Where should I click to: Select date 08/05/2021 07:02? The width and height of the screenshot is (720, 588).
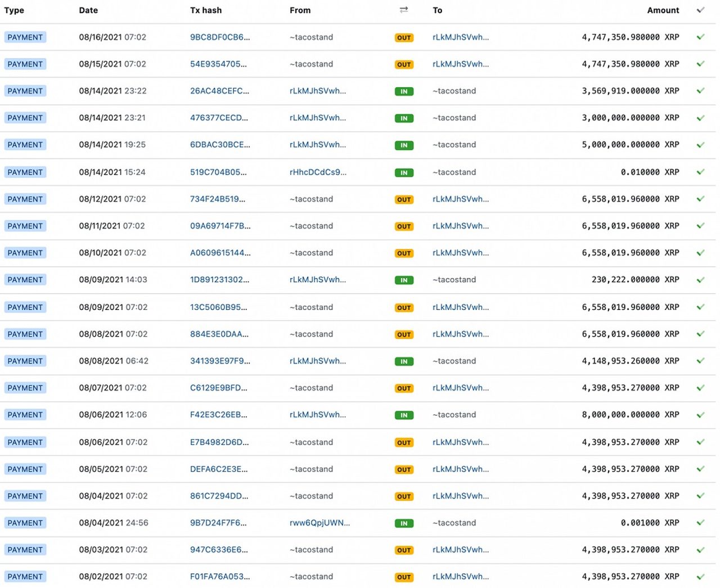tap(113, 469)
